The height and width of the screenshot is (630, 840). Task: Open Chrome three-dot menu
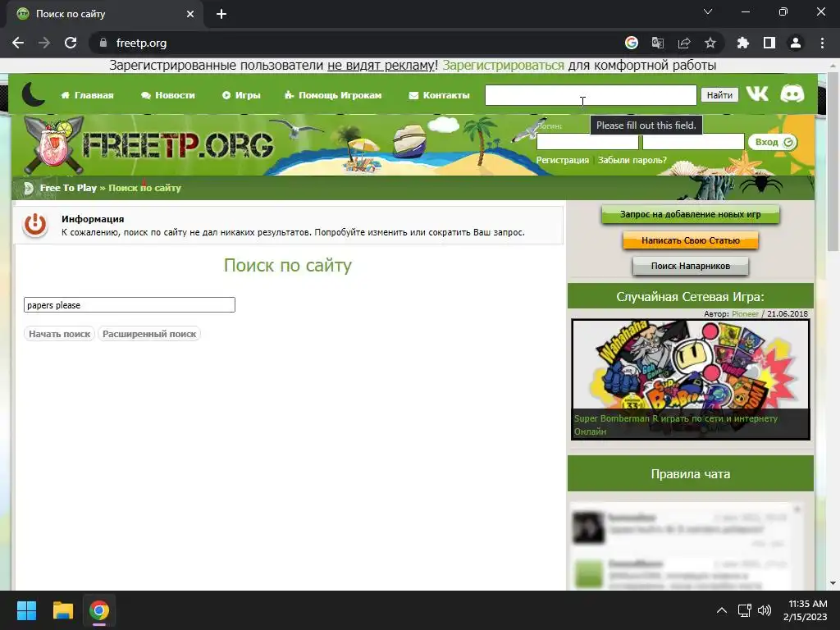[x=822, y=43]
